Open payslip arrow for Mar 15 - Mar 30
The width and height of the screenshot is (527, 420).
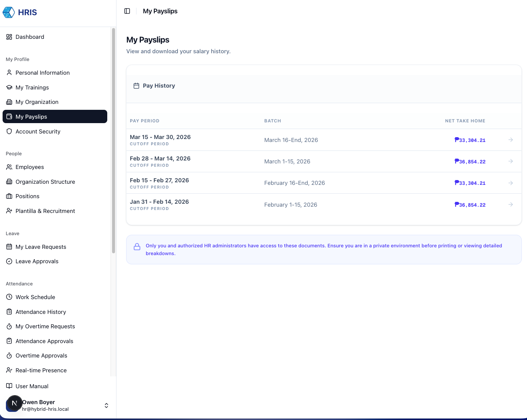pyautogui.click(x=510, y=140)
